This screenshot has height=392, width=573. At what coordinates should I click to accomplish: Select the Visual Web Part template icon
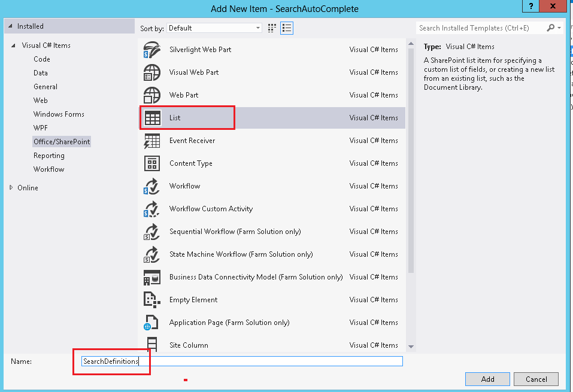pyautogui.click(x=151, y=72)
